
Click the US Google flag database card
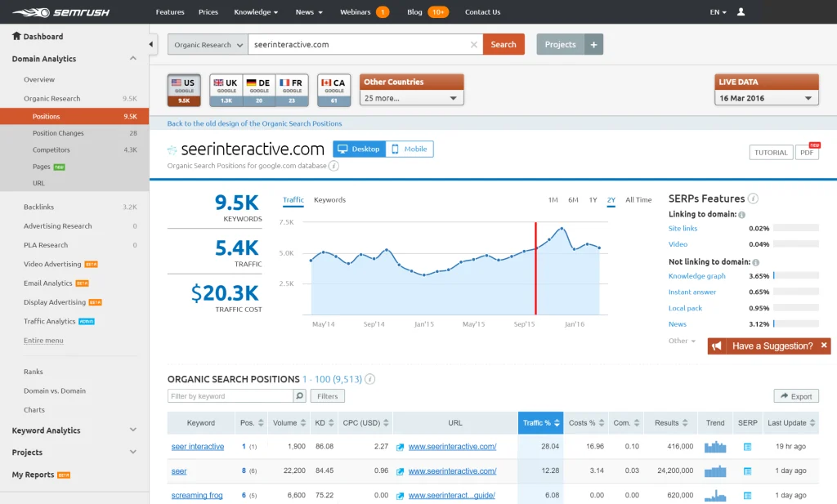click(x=184, y=88)
